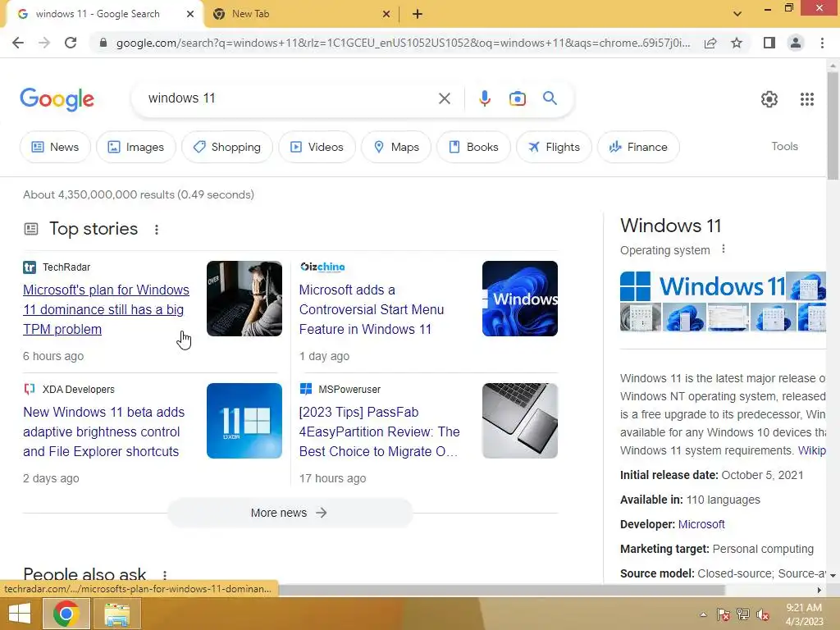Click the muted volume tray icon
The height and width of the screenshot is (630, 840).
763,614
